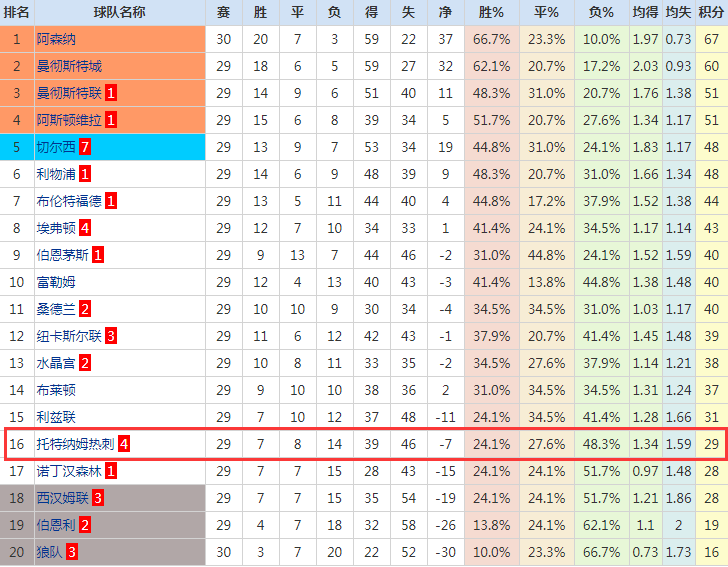Open the 伯恩利 team link

coord(56,525)
